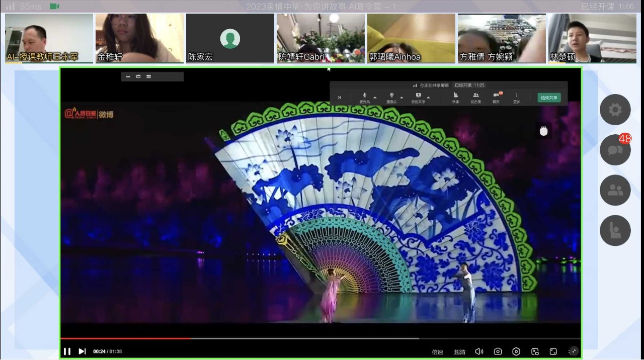Expand camera options arrow
This screenshot has width=644, height=360.
(401, 98)
